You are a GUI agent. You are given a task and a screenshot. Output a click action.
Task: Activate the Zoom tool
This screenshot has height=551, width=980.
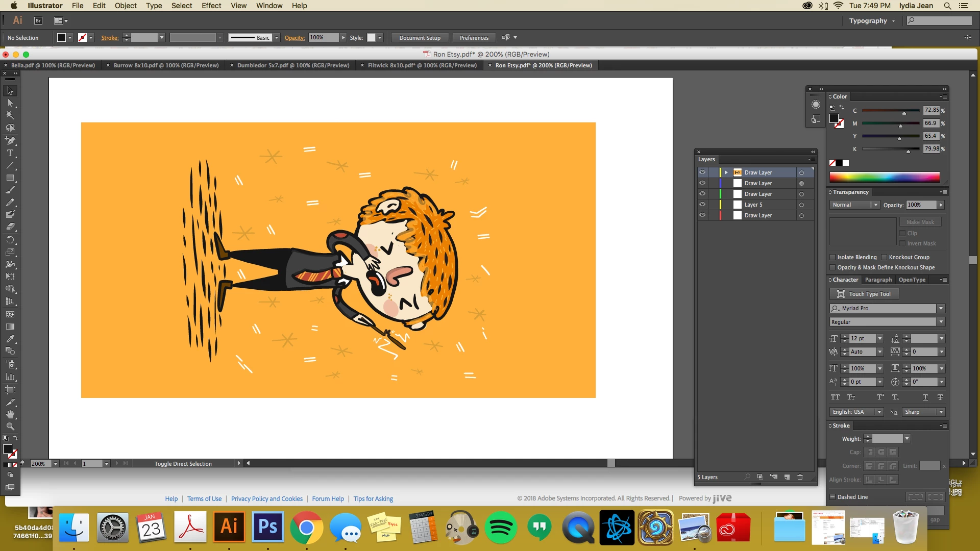10,427
